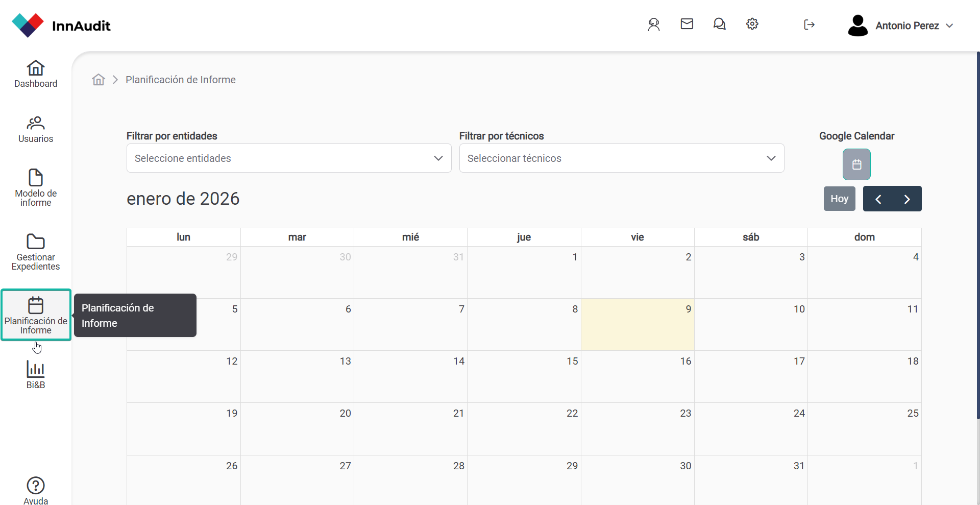Go to previous month with left arrow

878,199
